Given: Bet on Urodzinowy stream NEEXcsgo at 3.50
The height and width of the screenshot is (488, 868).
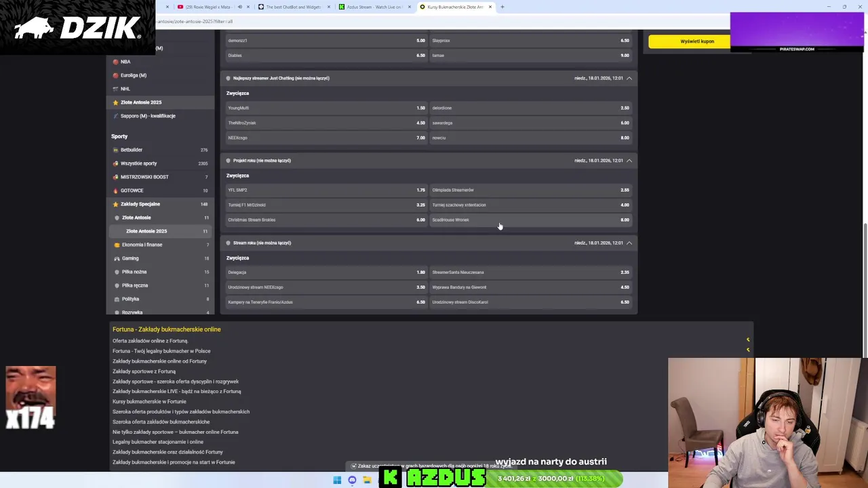Looking at the screenshot, I should pos(326,287).
